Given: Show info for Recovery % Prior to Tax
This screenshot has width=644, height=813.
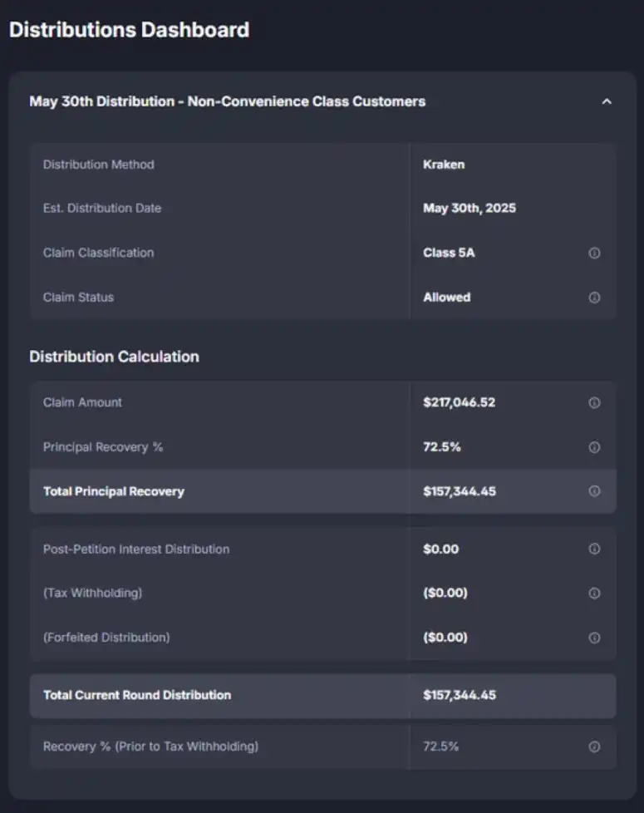Looking at the screenshot, I should (x=594, y=746).
